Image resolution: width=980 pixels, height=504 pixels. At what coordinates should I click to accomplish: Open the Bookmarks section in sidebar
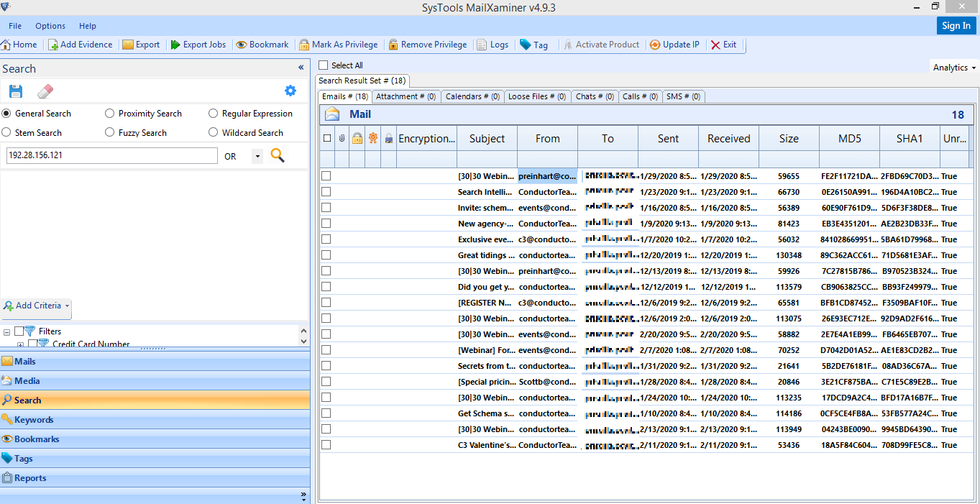tap(155, 439)
